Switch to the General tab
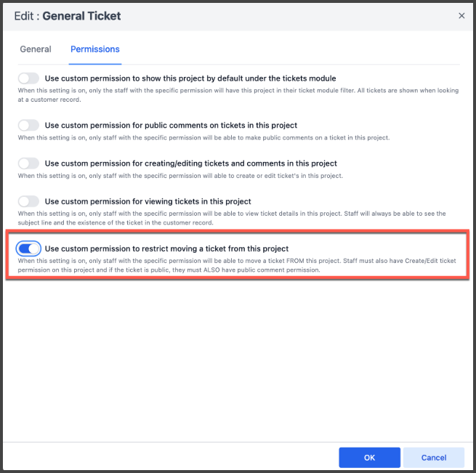This screenshot has height=473, width=476. click(36, 49)
